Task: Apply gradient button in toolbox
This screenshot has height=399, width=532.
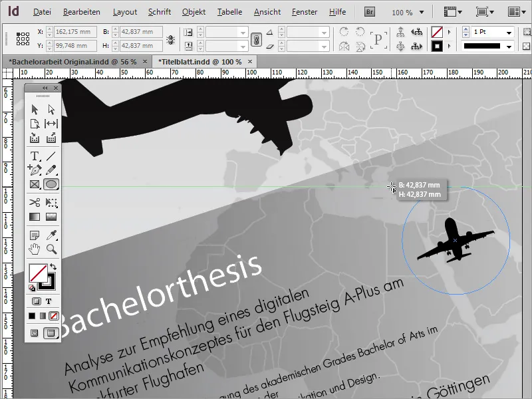Action: click(x=43, y=317)
